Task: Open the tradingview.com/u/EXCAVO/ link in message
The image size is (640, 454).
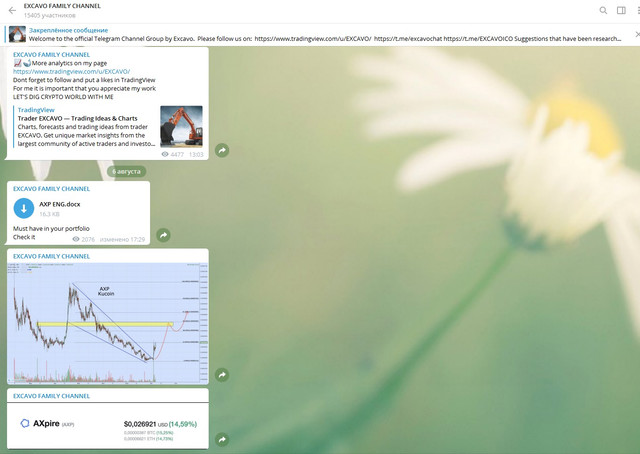Action: pyautogui.click(x=71, y=71)
